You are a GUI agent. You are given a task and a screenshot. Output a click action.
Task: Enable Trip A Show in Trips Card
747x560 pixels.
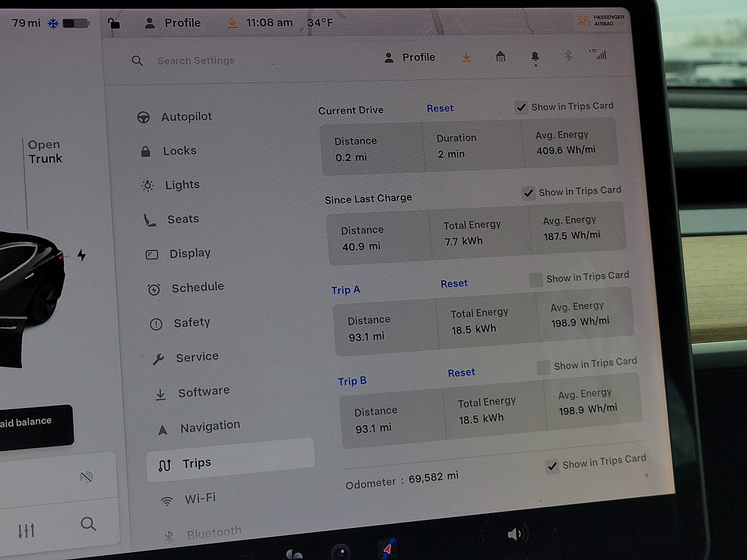(536, 280)
